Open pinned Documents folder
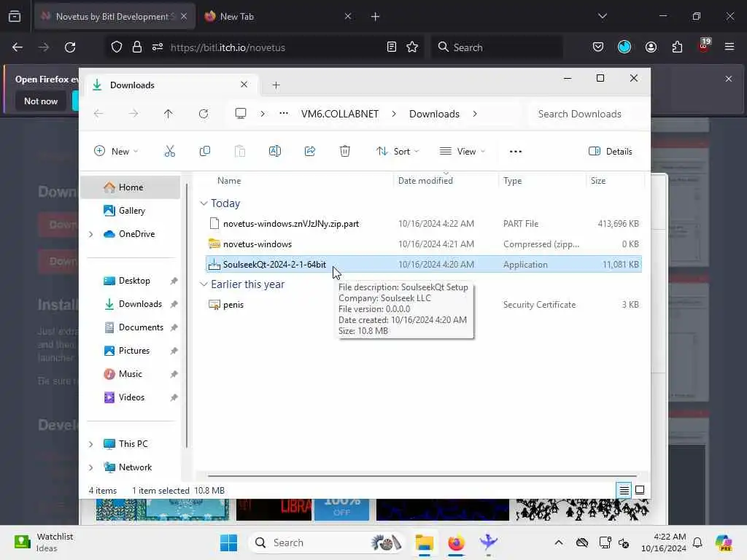 141,327
